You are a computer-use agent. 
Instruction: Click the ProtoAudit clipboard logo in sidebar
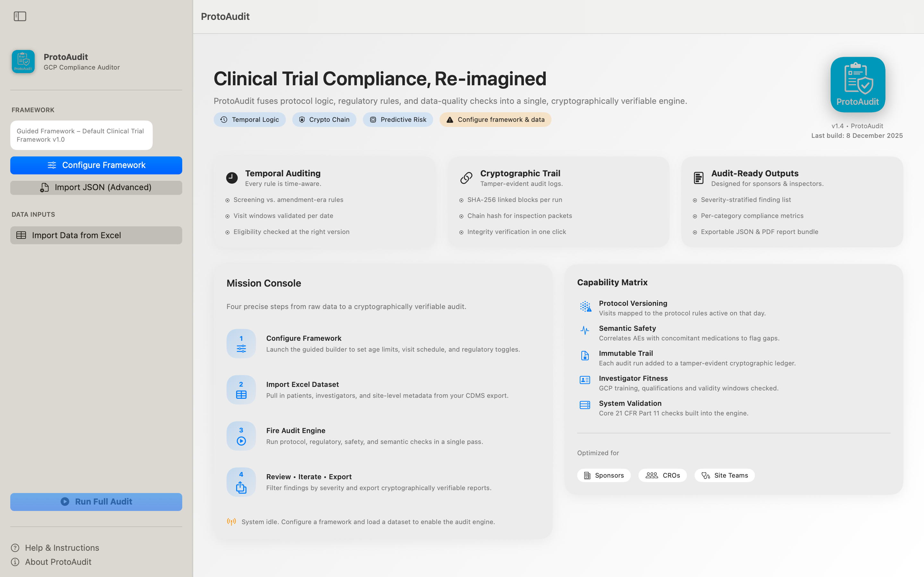point(23,62)
